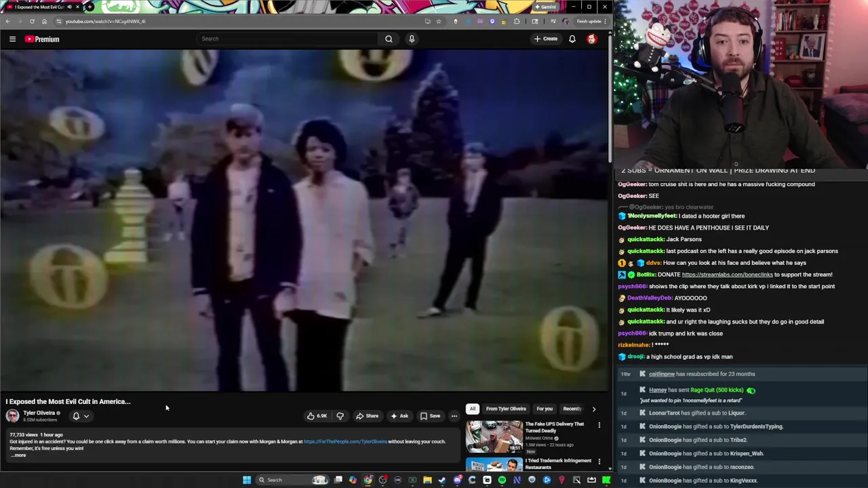Open Discord from the taskbar
The image size is (868, 488).
457,480
